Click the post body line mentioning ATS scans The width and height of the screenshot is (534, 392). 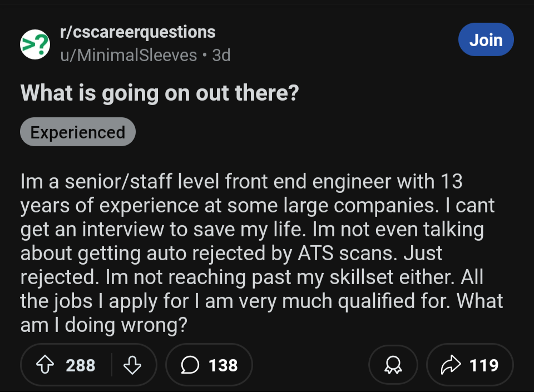(x=231, y=253)
